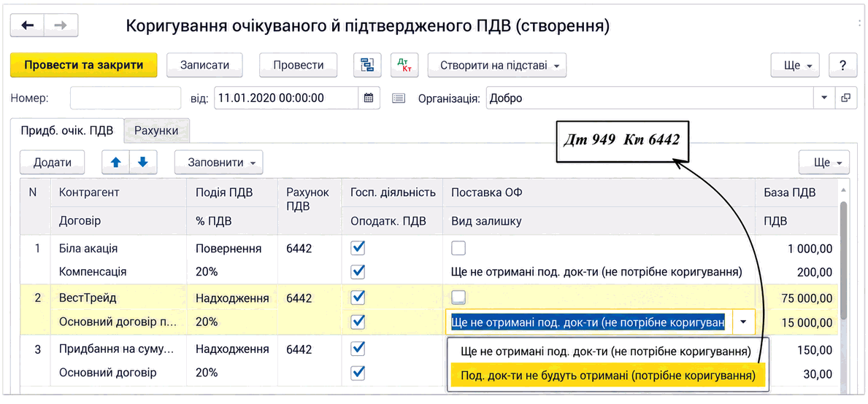
Task: Toggle Госп. діяльність for ВестТрейд
Action: point(358,298)
